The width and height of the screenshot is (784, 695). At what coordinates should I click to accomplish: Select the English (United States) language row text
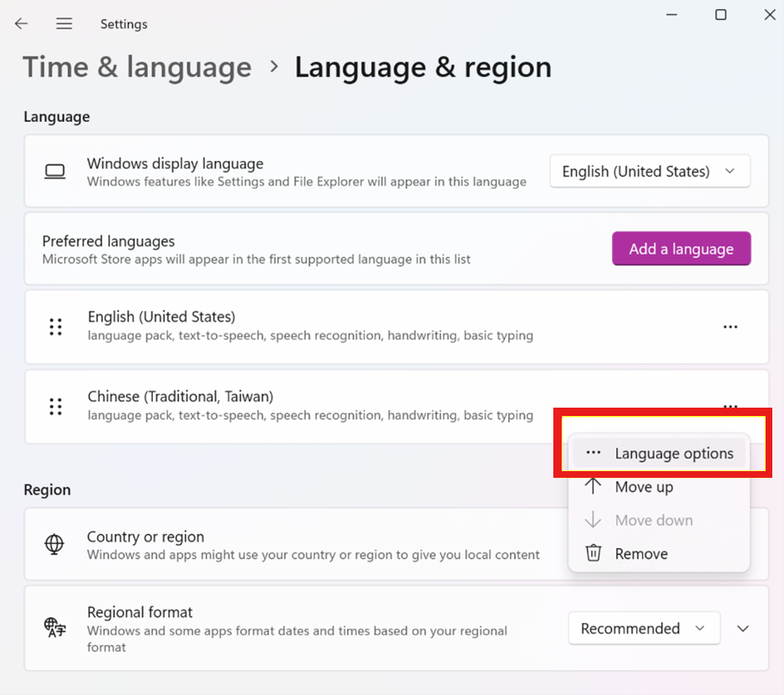click(161, 317)
